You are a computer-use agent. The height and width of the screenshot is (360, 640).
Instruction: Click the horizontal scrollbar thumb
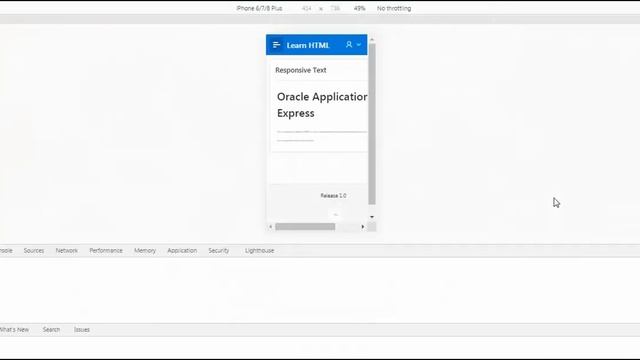pyautogui.click(x=305, y=227)
